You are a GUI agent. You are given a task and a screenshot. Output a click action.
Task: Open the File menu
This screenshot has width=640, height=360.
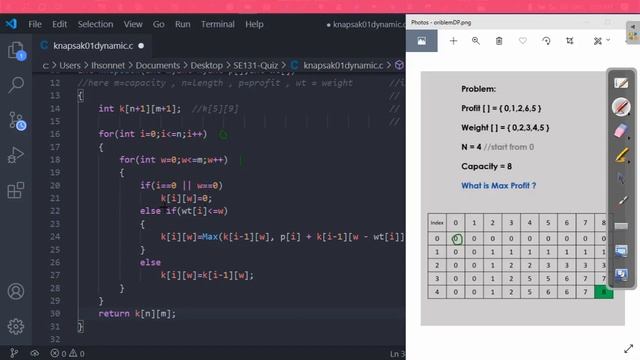35,24
